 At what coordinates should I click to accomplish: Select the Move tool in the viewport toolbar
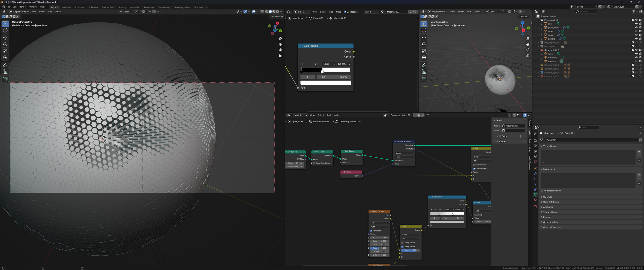coord(5,38)
